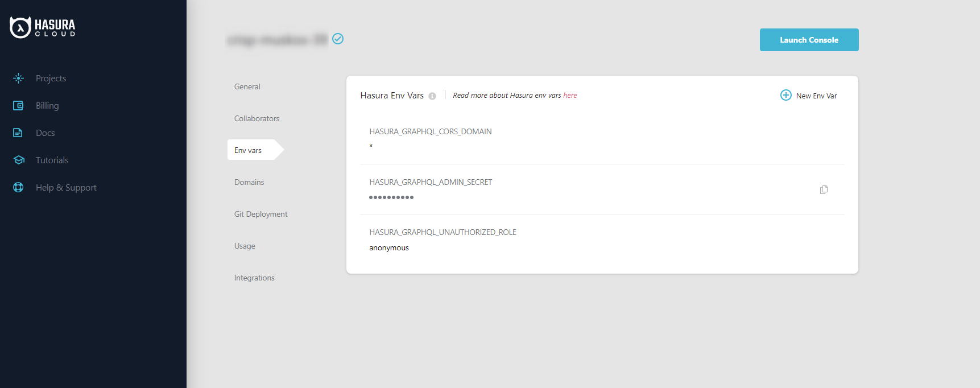Click the Launch Console button
Viewport: 980px width, 388px height.
[x=809, y=40]
